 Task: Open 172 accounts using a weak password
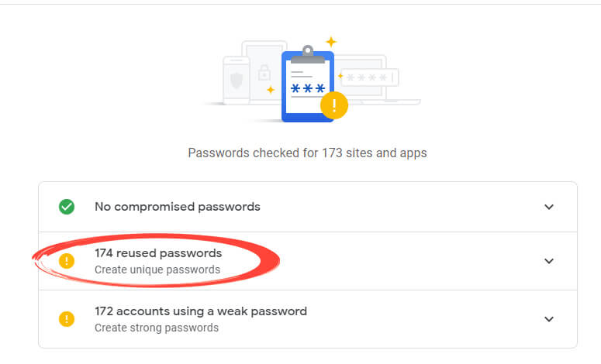[x=308, y=319]
